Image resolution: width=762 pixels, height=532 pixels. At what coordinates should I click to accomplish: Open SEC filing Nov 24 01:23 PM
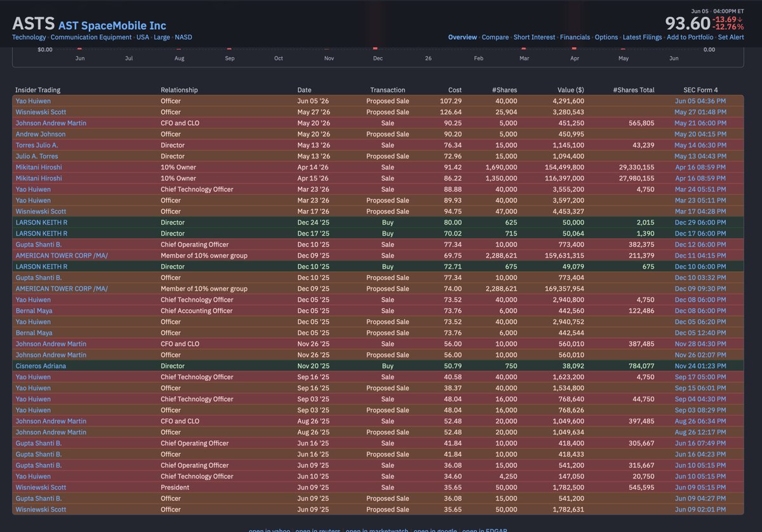coord(700,366)
